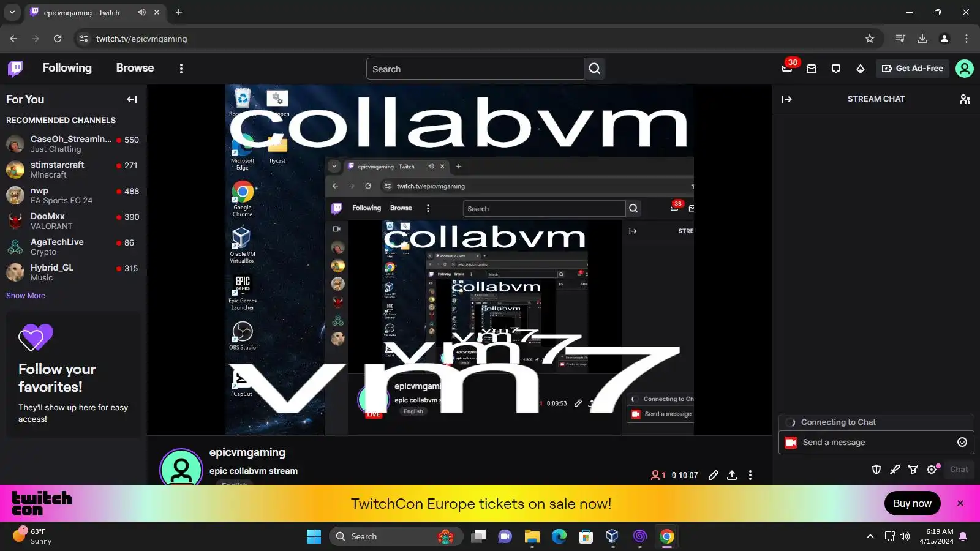
Task: Go to the Browse tab
Action: pyautogui.click(x=135, y=68)
